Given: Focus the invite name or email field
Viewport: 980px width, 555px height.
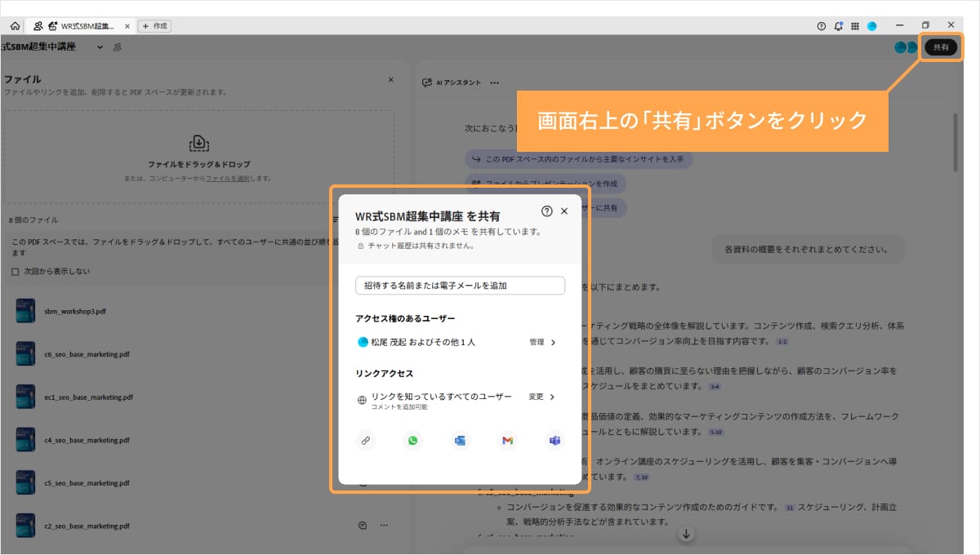Looking at the screenshot, I should tap(460, 286).
